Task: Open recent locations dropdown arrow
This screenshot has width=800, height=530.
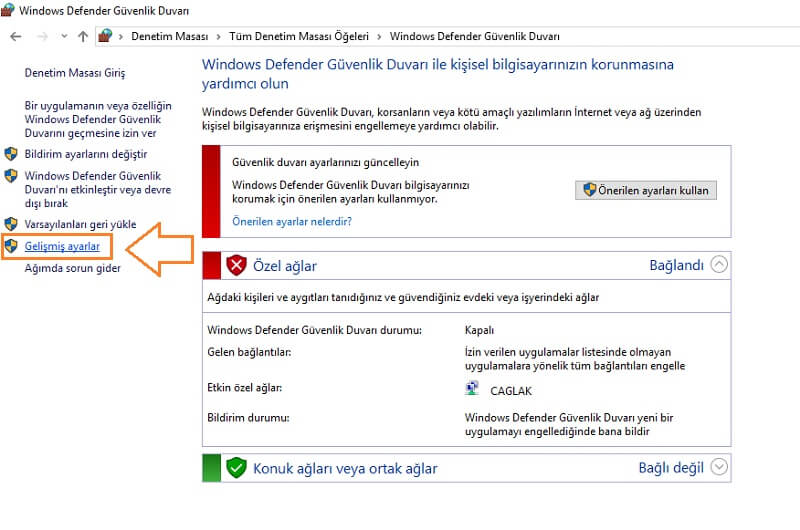Action: [x=63, y=36]
